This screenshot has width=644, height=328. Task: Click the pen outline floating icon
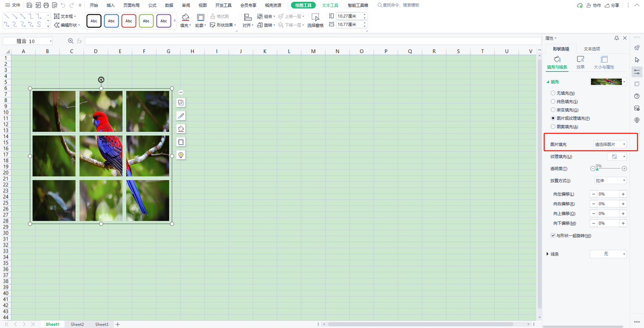point(181,115)
